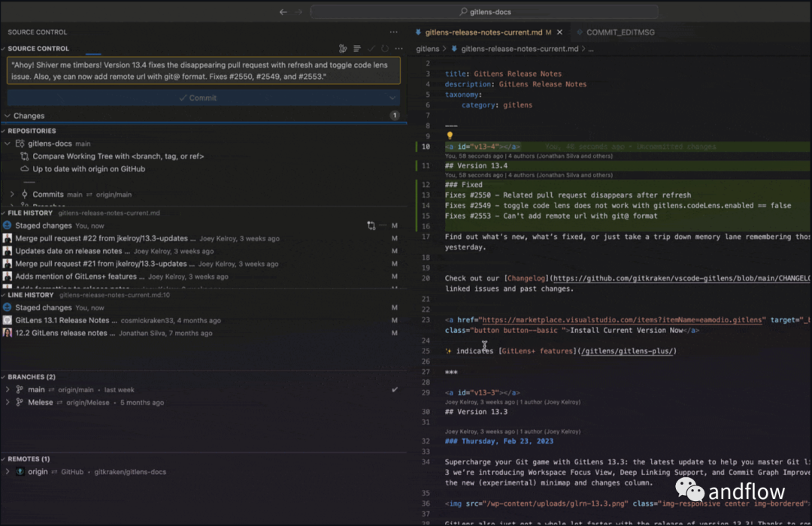812x526 pixels.
Task: Click the gitlens-docs search box in title bar
Action: [484, 12]
